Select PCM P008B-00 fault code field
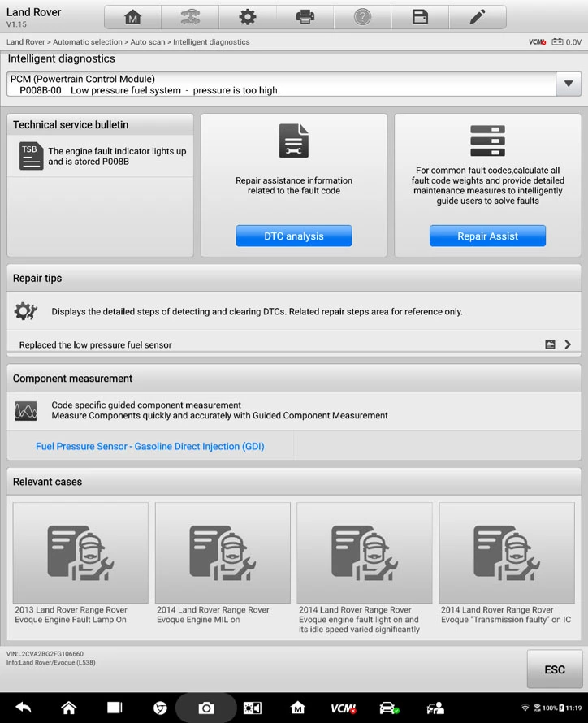This screenshot has width=588, height=723. [281, 84]
